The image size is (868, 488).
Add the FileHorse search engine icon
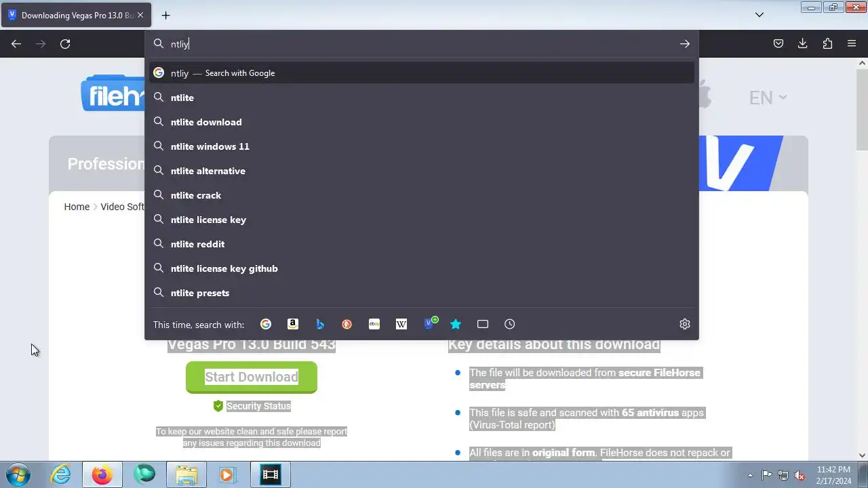430,323
